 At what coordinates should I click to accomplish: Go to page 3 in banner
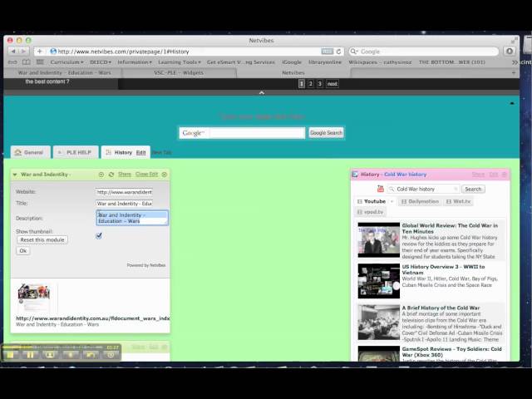(319, 84)
